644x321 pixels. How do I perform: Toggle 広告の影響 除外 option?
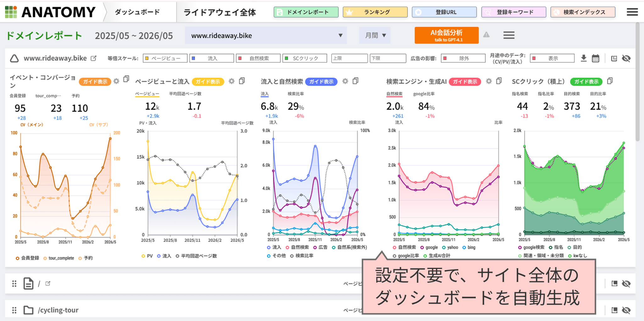[x=463, y=58]
